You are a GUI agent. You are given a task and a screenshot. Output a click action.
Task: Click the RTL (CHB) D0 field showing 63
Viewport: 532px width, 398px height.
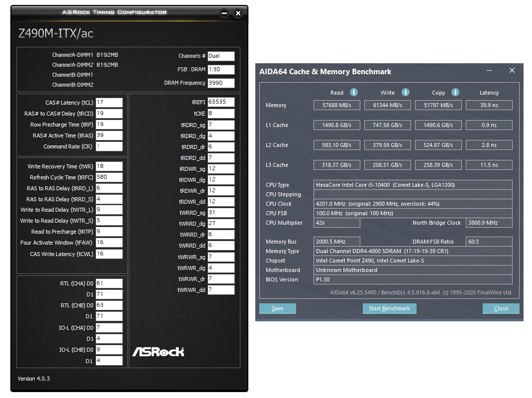pos(109,305)
